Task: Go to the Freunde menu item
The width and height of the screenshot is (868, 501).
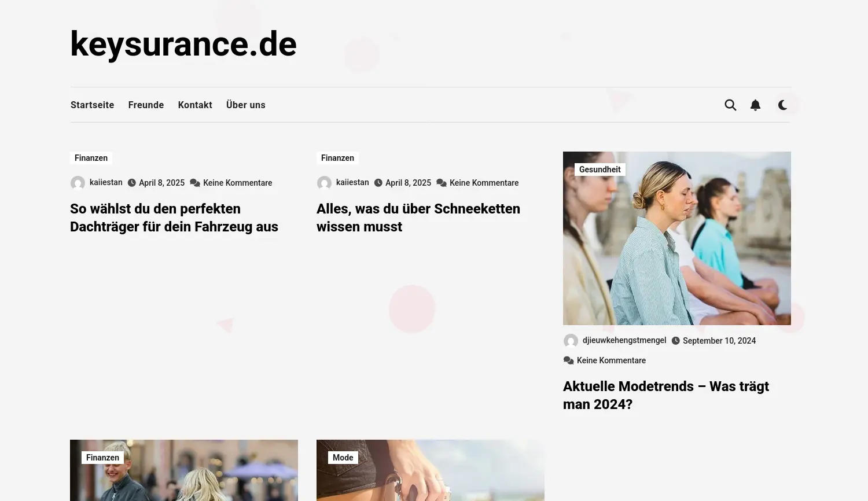Action: (146, 105)
